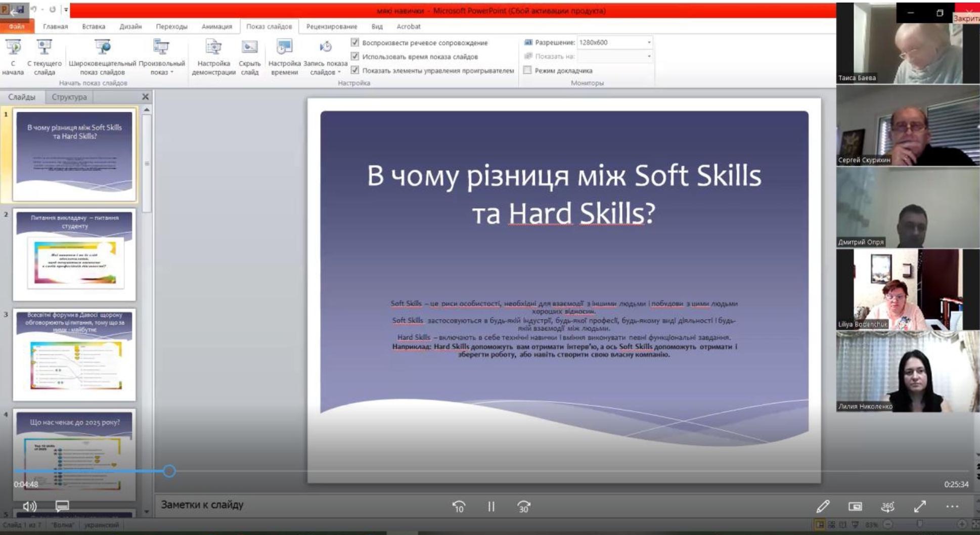This screenshot has height=535, width=980.
Task: Uncheck use slide timings checkbox
Action: click(x=355, y=56)
